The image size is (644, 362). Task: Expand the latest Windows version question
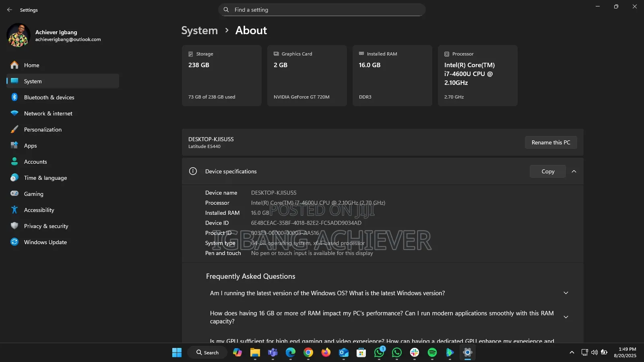(x=566, y=293)
